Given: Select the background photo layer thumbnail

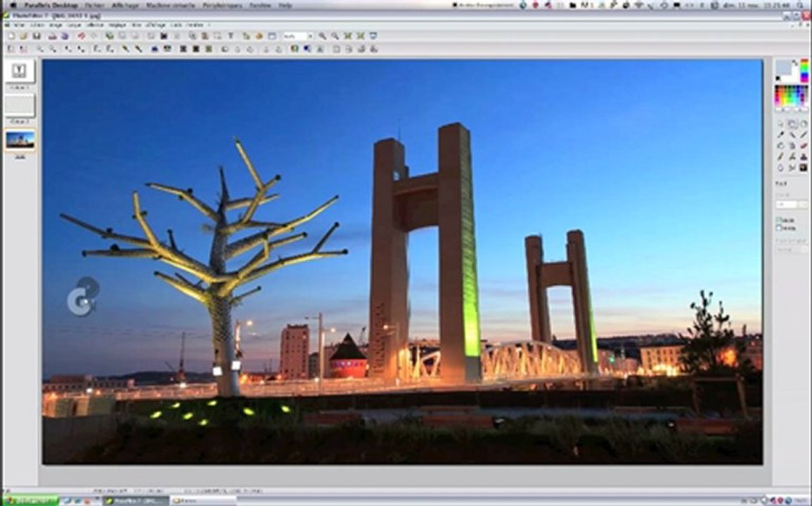Looking at the screenshot, I should [x=20, y=140].
